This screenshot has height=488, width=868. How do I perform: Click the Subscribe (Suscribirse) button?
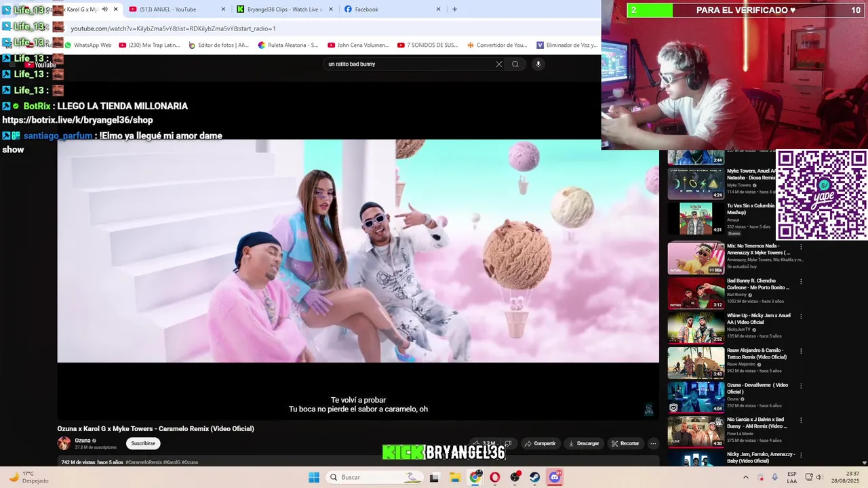tap(143, 443)
